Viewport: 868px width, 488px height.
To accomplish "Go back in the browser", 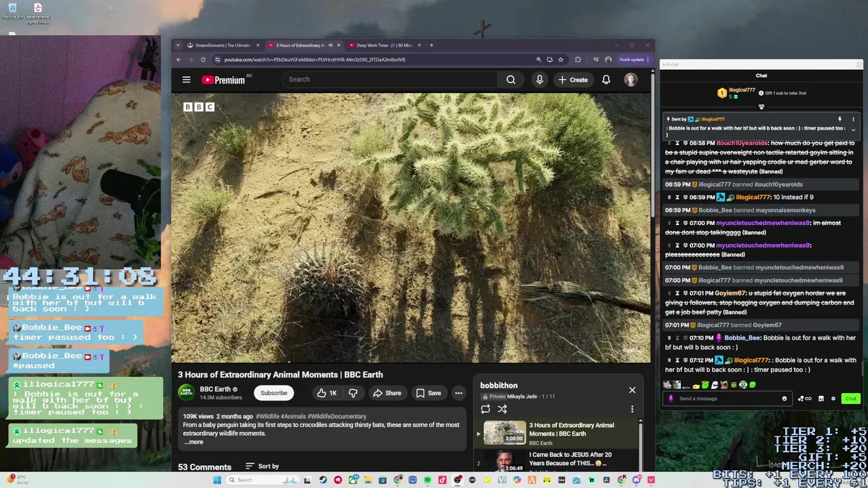I will coord(179,60).
